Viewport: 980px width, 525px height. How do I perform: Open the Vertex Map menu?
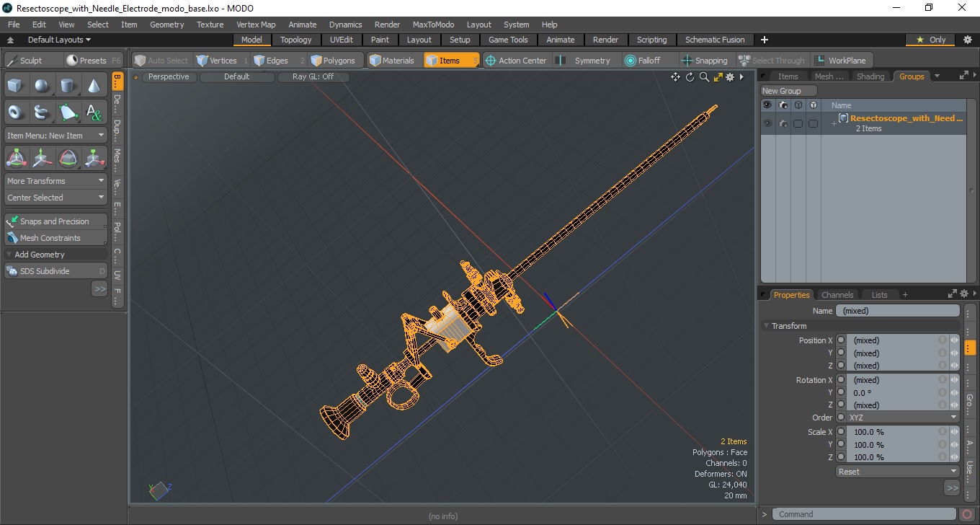pyautogui.click(x=256, y=25)
